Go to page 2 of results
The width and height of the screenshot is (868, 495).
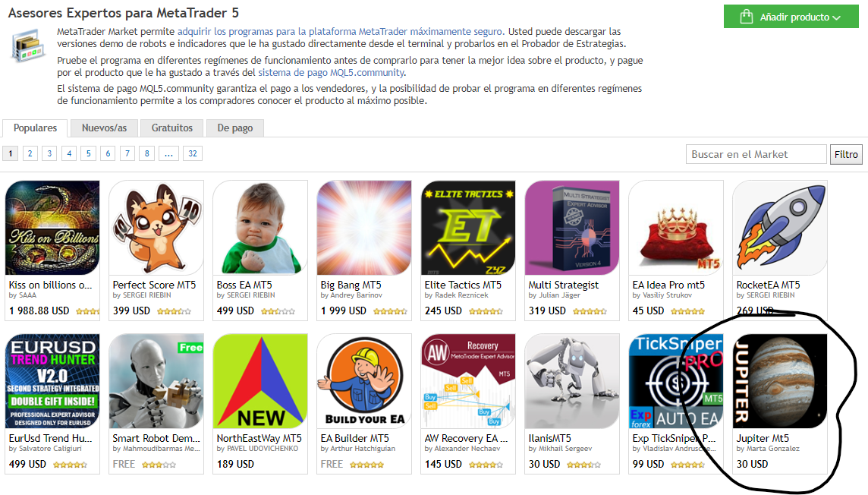30,153
